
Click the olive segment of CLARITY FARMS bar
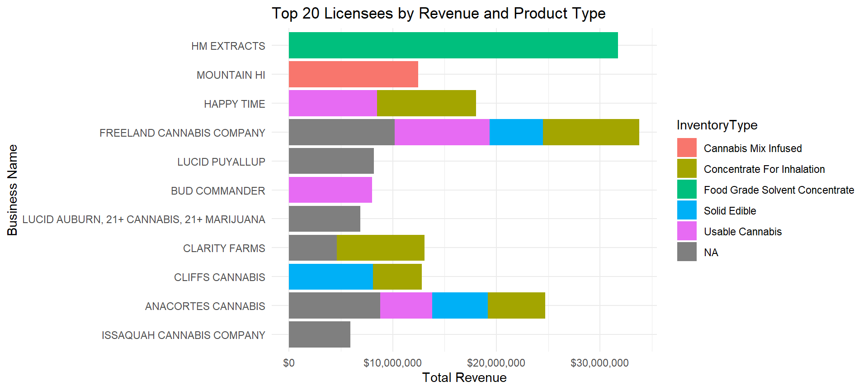click(380, 248)
